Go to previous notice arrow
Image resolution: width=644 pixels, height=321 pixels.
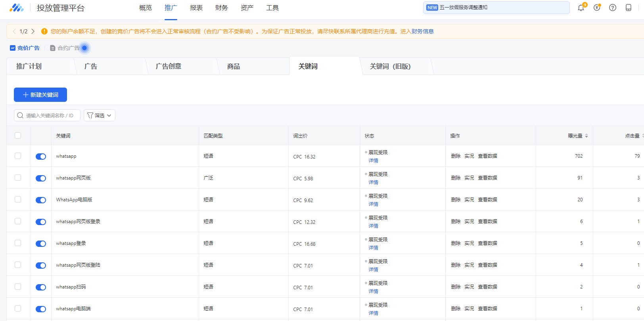(x=14, y=31)
